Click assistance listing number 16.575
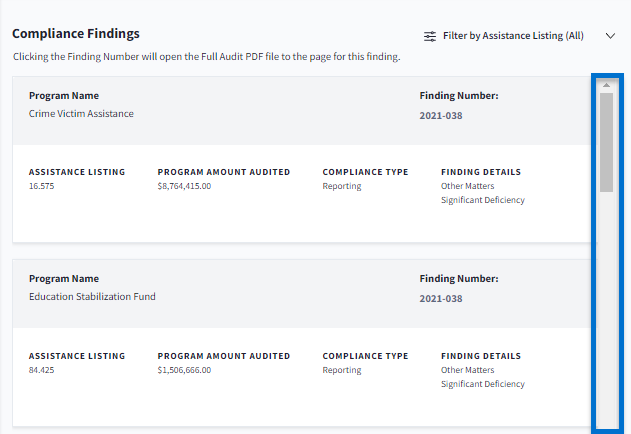 pos(41,186)
